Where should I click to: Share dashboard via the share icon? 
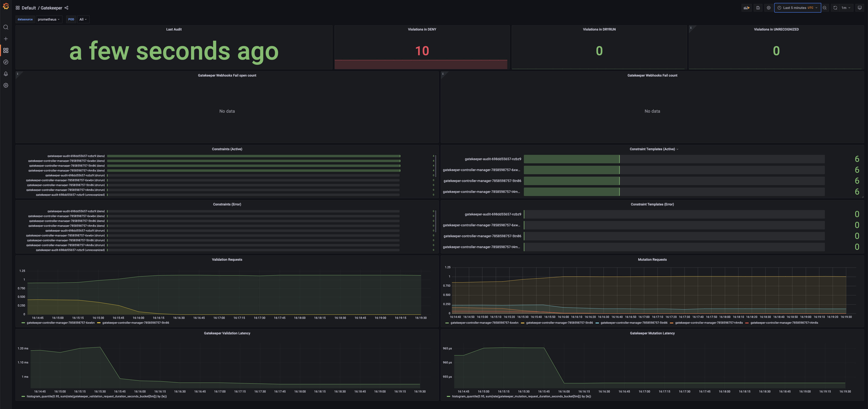(x=66, y=8)
